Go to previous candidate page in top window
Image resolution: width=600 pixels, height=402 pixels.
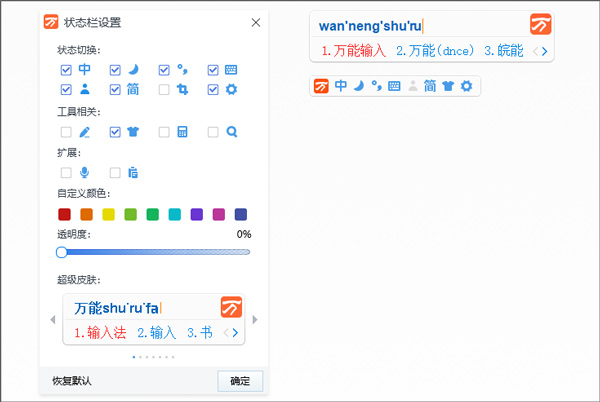click(535, 51)
